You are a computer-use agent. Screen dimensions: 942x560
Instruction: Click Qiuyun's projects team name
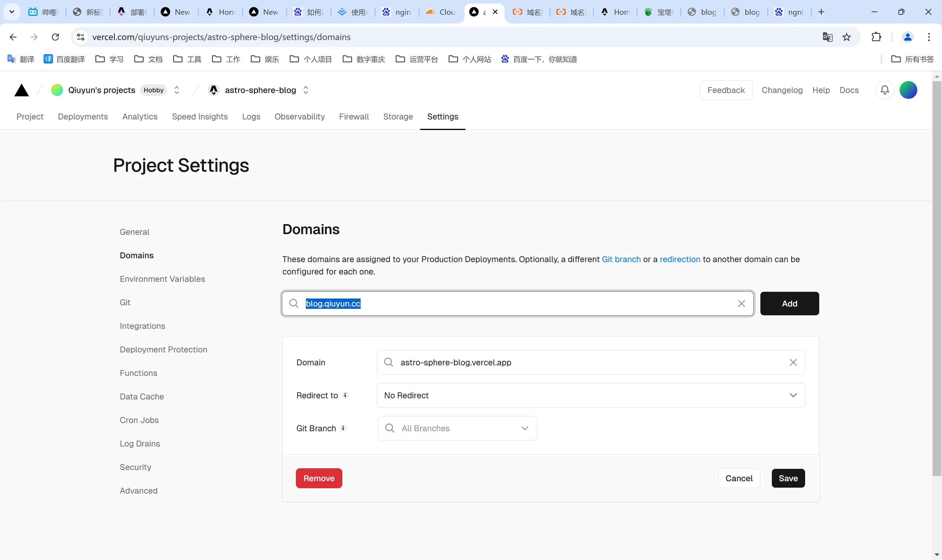pos(102,90)
